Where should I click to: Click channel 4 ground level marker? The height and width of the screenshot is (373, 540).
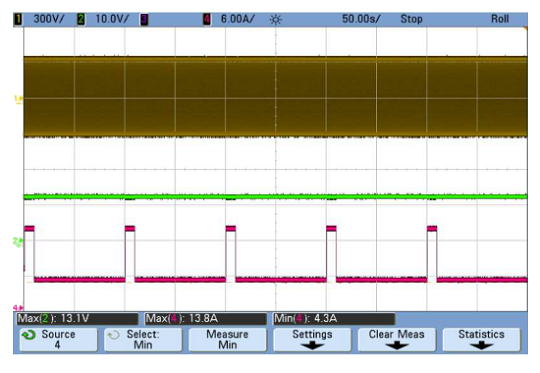click(x=18, y=307)
